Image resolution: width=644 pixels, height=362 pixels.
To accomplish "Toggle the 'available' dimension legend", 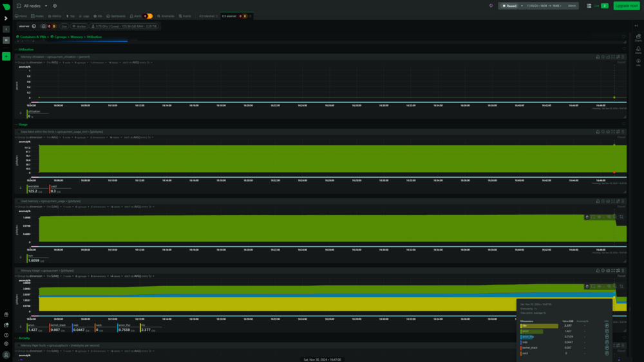I will coord(37,189).
